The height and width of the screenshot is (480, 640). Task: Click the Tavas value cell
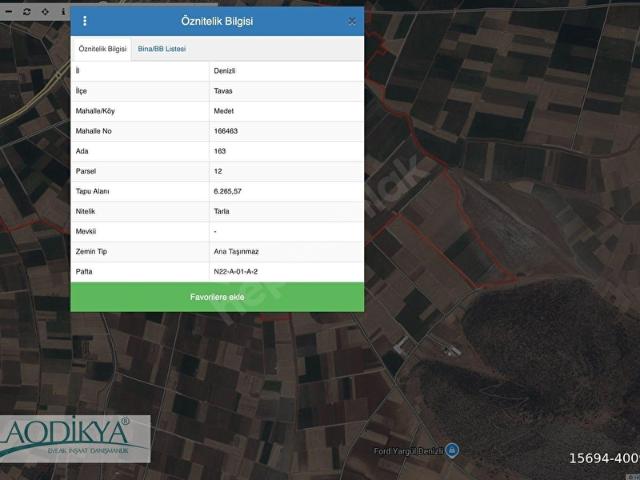point(287,91)
